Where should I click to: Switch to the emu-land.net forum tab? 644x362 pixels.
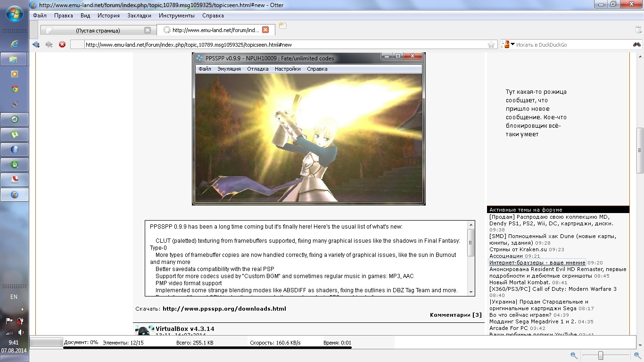click(x=215, y=30)
